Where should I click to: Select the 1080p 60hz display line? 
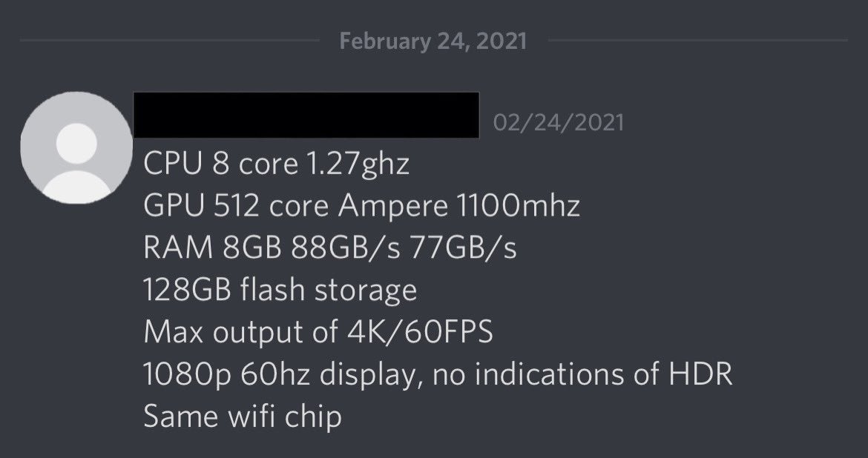(438, 374)
